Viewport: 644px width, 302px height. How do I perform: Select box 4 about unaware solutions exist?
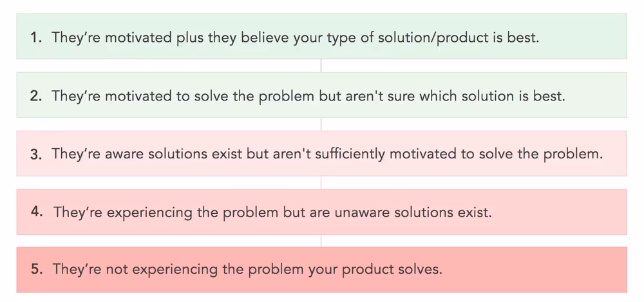(x=321, y=212)
